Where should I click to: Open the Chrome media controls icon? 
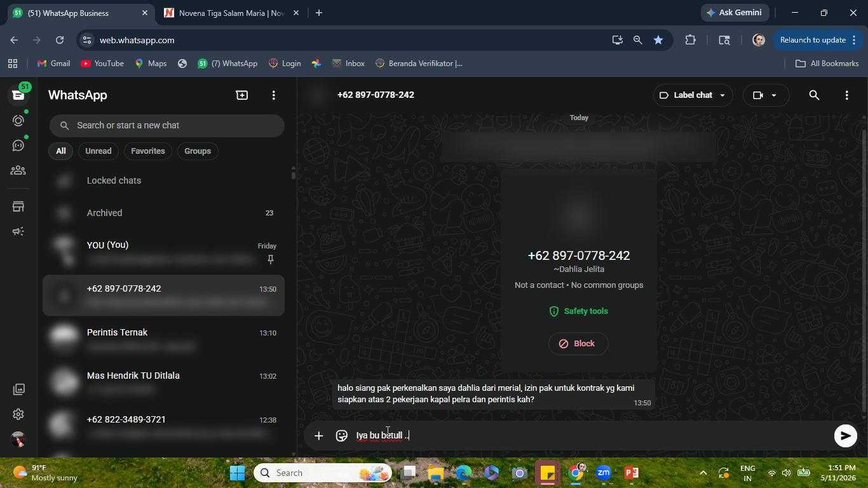(724, 40)
